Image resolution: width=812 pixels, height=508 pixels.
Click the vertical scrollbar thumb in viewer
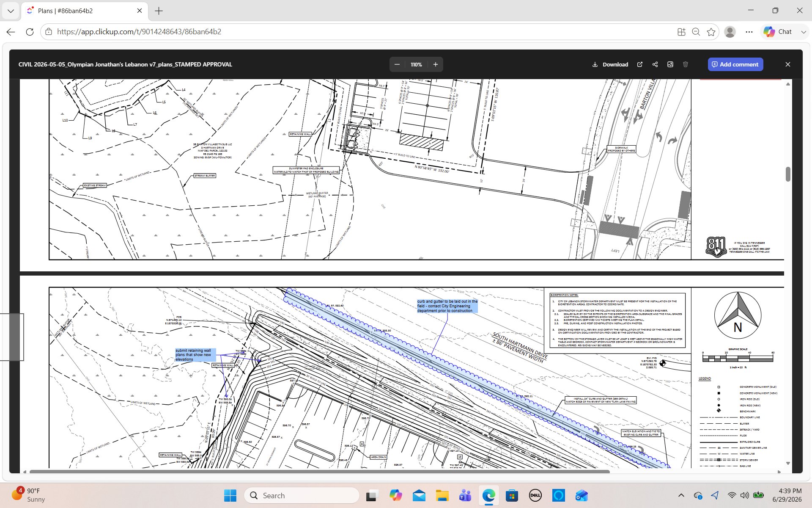pyautogui.click(x=788, y=174)
